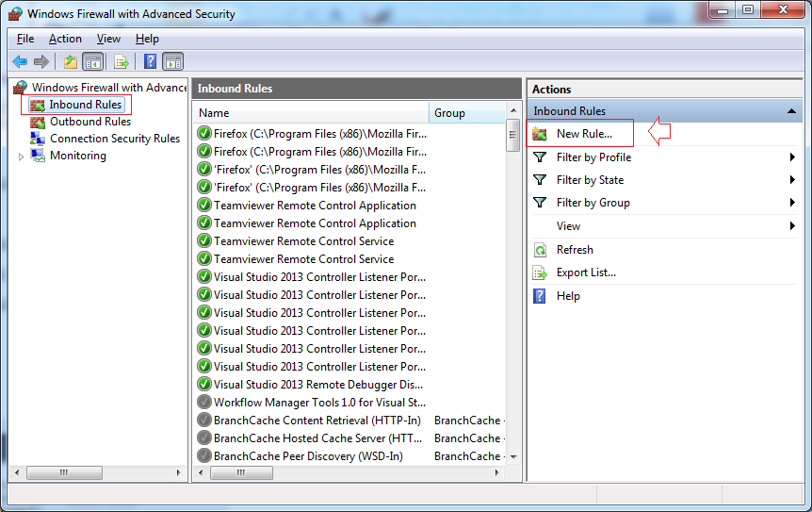
Task: Open the Filter by State submenu arrow
Action: [x=792, y=180]
